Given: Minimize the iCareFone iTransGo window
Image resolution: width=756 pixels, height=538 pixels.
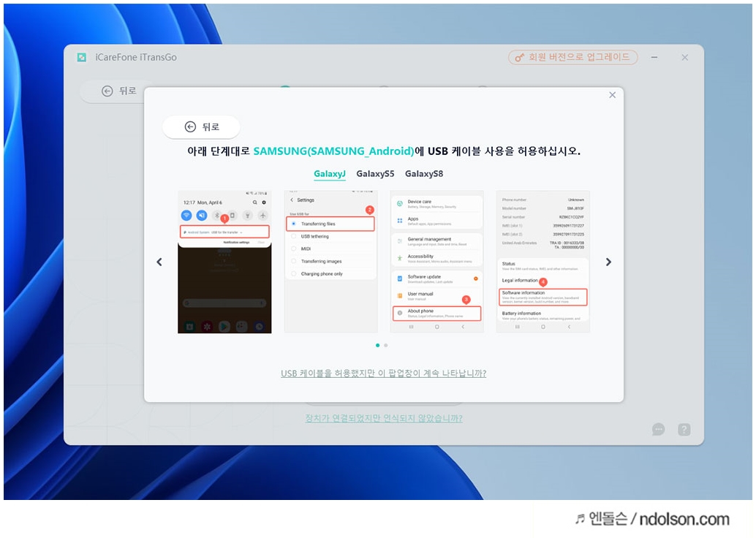Looking at the screenshot, I should (x=654, y=57).
